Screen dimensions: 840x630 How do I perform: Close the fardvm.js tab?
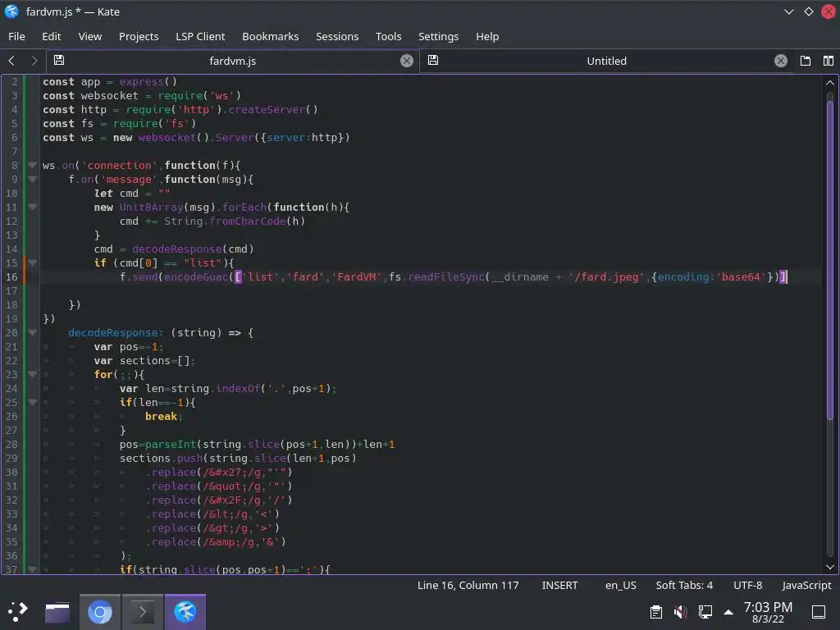(x=407, y=61)
